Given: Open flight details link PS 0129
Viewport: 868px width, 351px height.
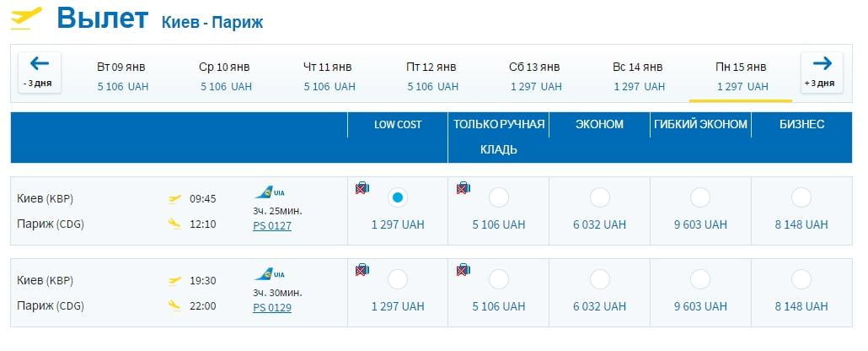Looking at the screenshot, I should click(272, 307).
